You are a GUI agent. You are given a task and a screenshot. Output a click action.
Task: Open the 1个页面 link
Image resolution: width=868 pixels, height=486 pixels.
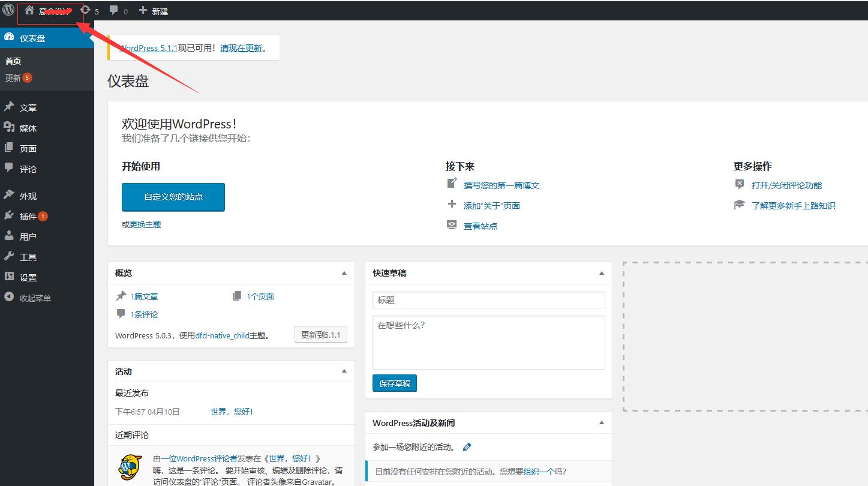pyautogui.click(x=260, y=296)
